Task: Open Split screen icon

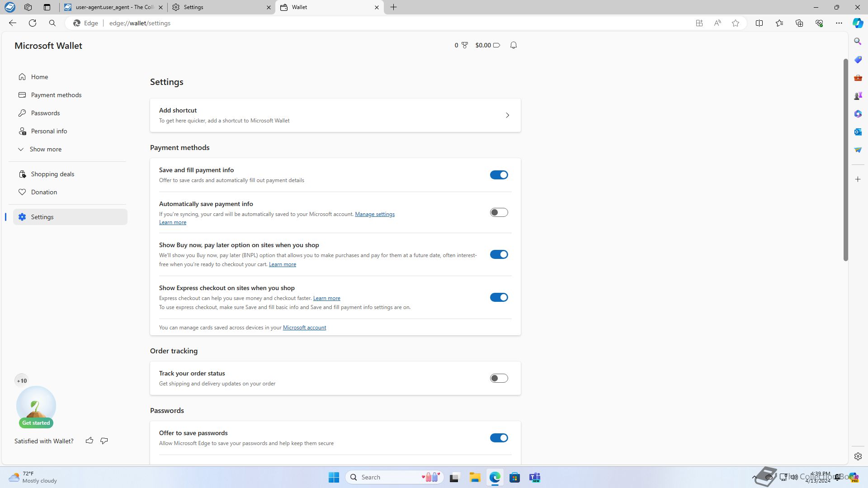Action: point(759,23)
